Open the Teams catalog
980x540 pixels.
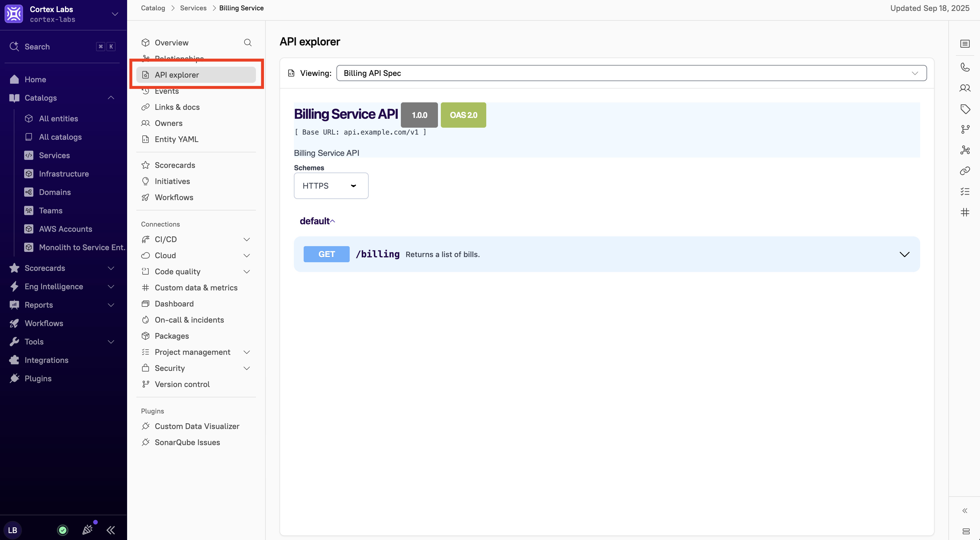pyautogui.click(x=51, y=210)
